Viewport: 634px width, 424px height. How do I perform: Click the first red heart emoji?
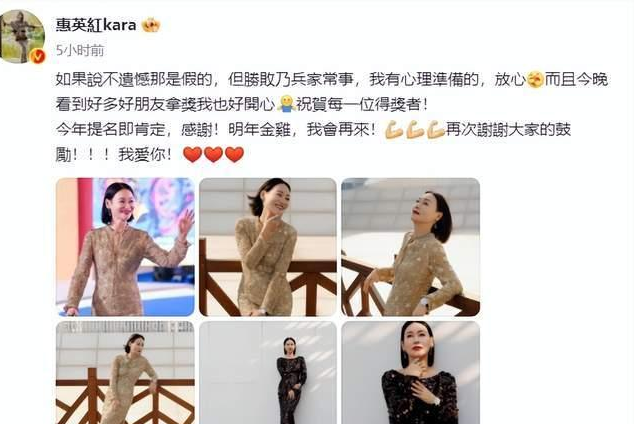click(x=192, y=154)
